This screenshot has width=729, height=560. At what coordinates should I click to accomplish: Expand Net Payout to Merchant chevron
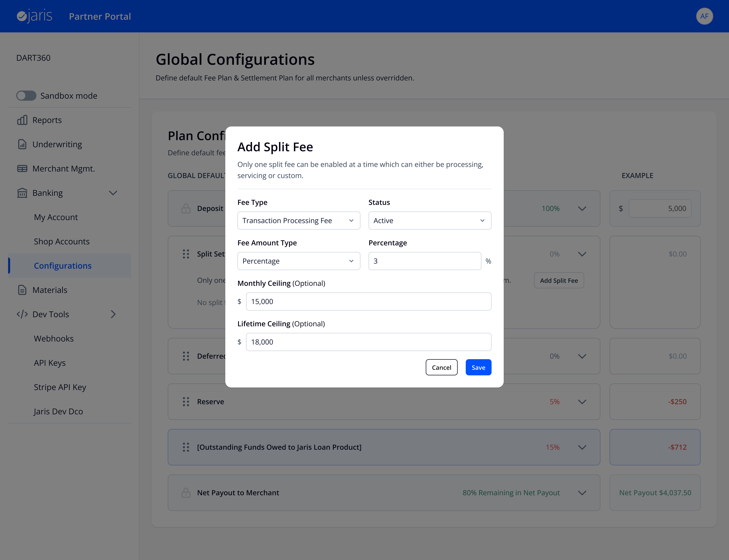click(582, 493)
